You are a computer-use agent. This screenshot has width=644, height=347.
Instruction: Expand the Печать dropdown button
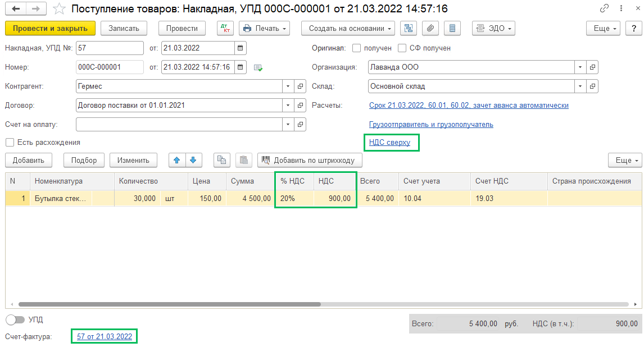tap(264, 29)
